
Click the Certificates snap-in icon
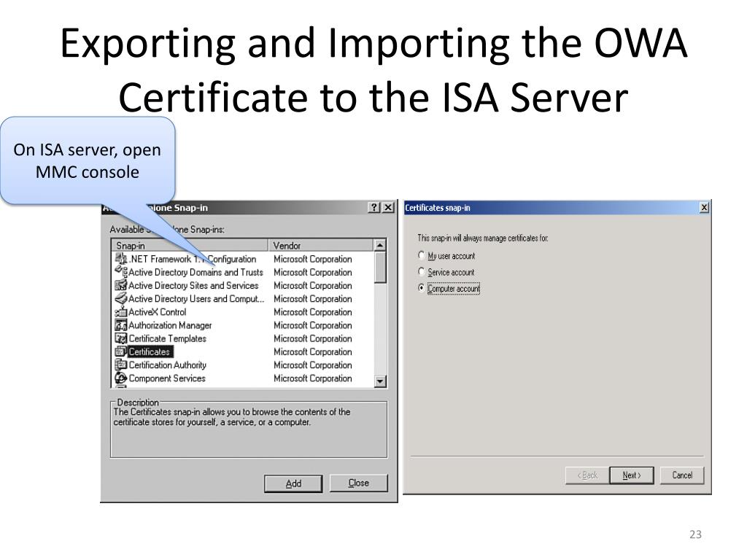pos(121,352)
